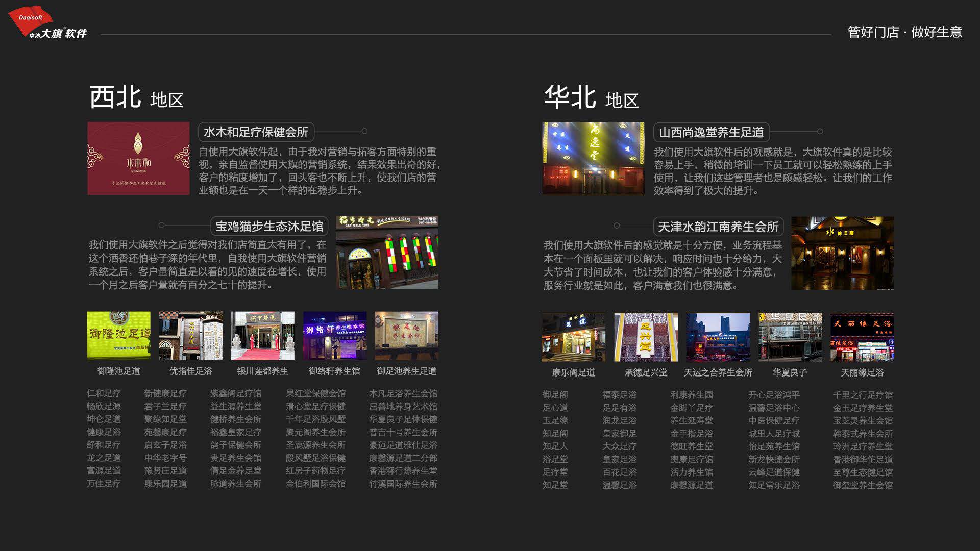
Task: Select 金手指足浴 list entry
Action: [x=692, y=433]
